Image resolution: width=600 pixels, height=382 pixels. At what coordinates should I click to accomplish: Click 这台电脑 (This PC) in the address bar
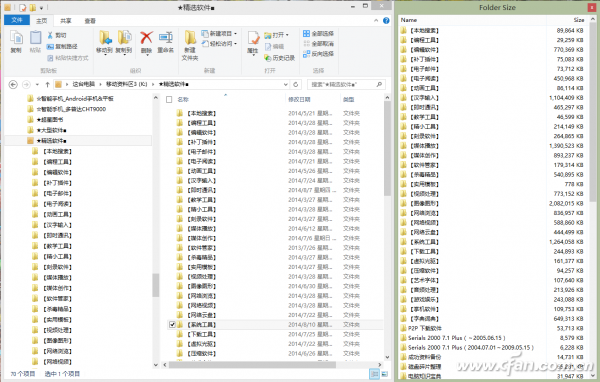coord(83,84)
